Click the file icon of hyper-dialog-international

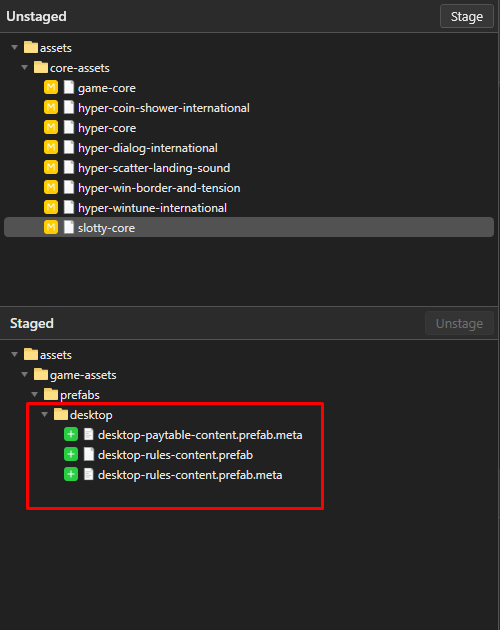point(69,147)
